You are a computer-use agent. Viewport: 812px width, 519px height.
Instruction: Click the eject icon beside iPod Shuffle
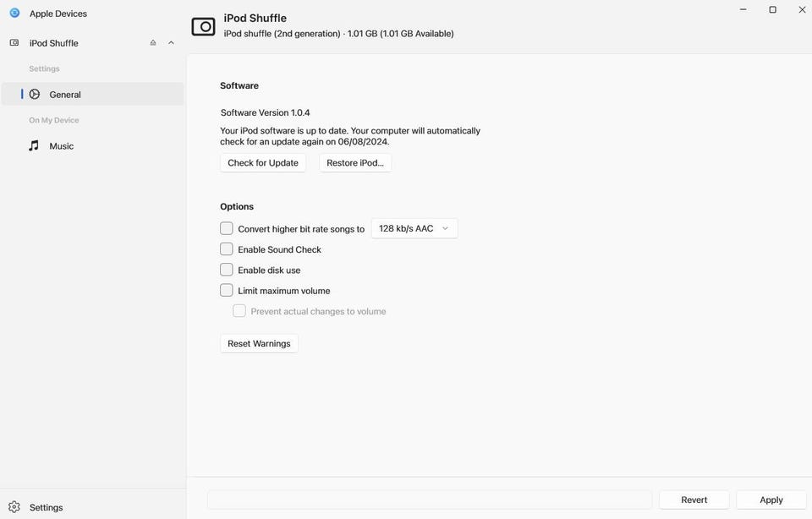153,43
